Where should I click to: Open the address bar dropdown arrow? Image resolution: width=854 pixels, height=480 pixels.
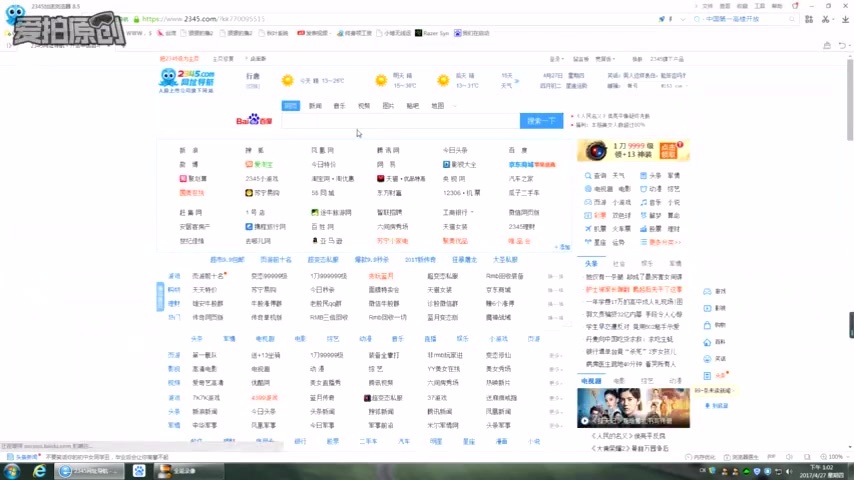tap(682, 19)
